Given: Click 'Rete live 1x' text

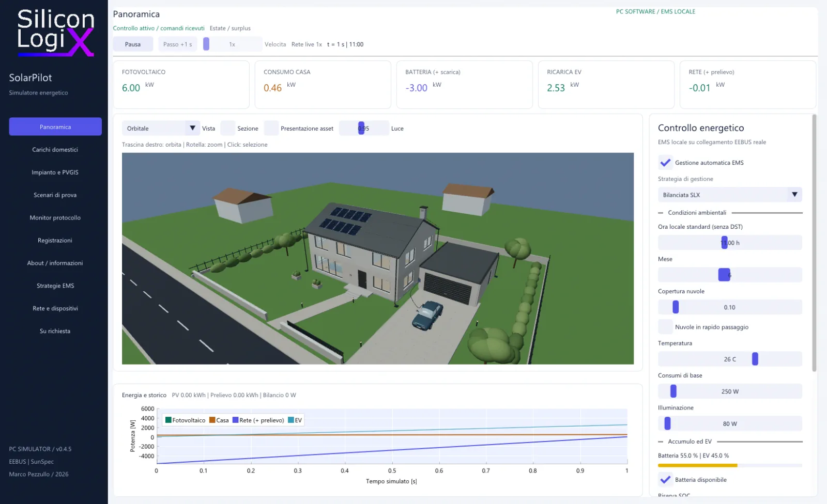Looking at the screenshot, I should click(307, 44).
